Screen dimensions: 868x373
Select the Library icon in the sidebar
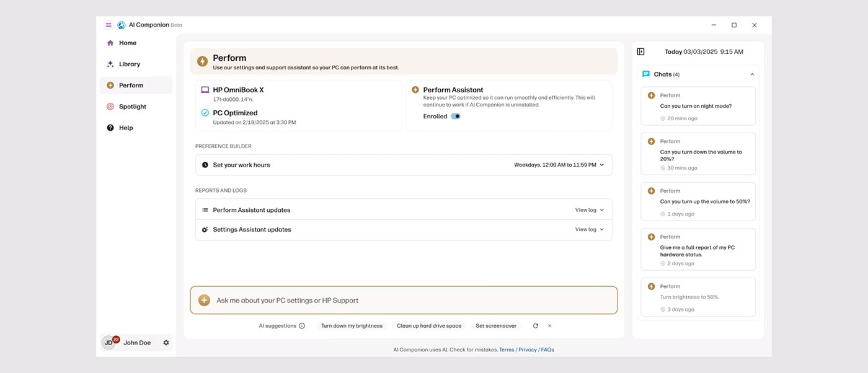coord(109,64)
